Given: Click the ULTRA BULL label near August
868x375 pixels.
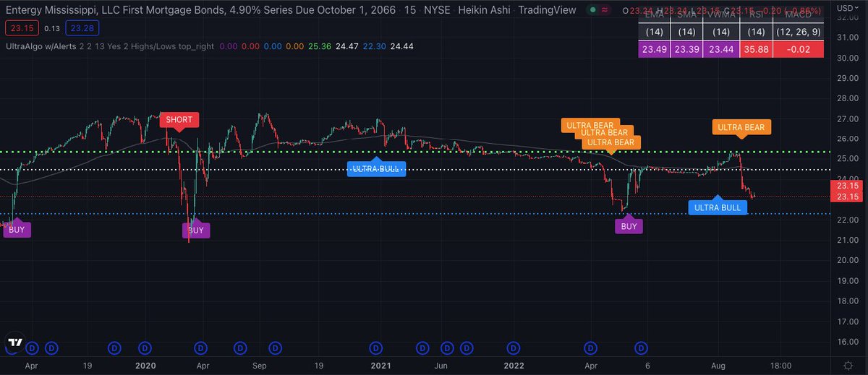Looking at the screenshot, I should (718, 207).
